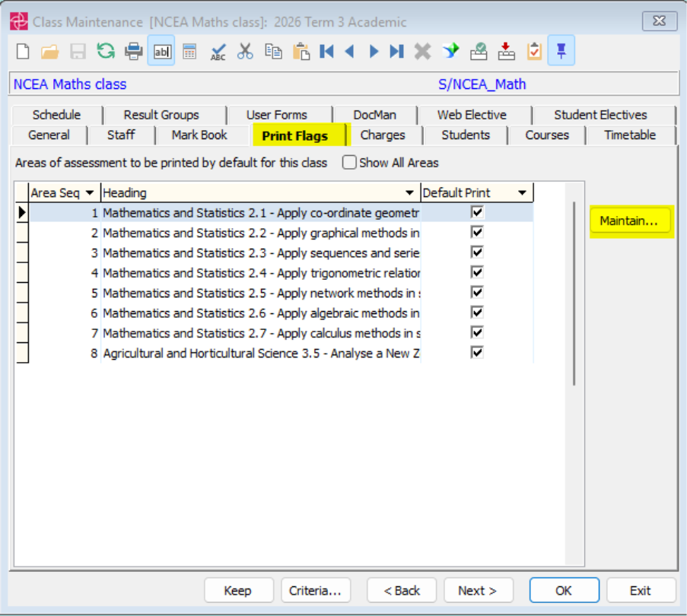
Task: Click the S/NCEA_Math class code text
Action: tap(482, 84)
